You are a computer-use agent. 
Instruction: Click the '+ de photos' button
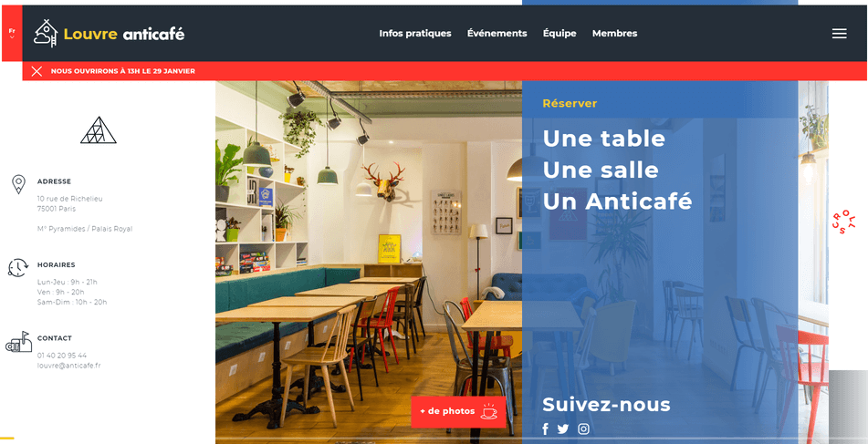pos(458,411)
